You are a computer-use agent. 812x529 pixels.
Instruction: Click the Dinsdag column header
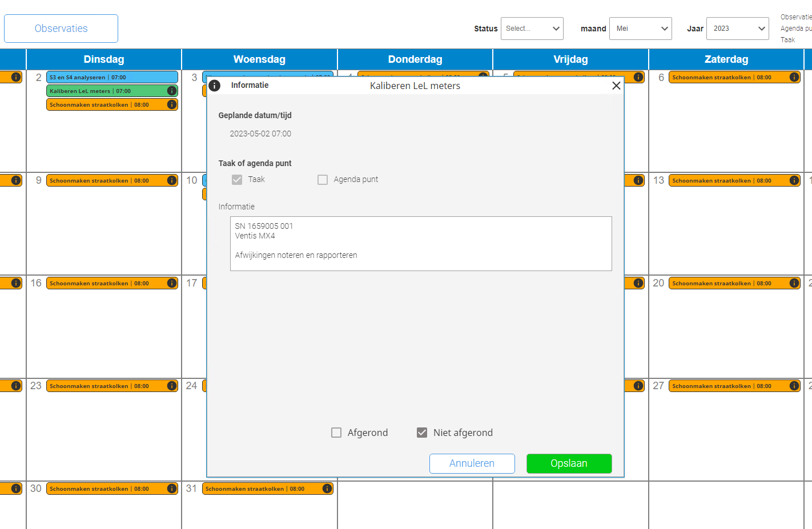[104, 59]
